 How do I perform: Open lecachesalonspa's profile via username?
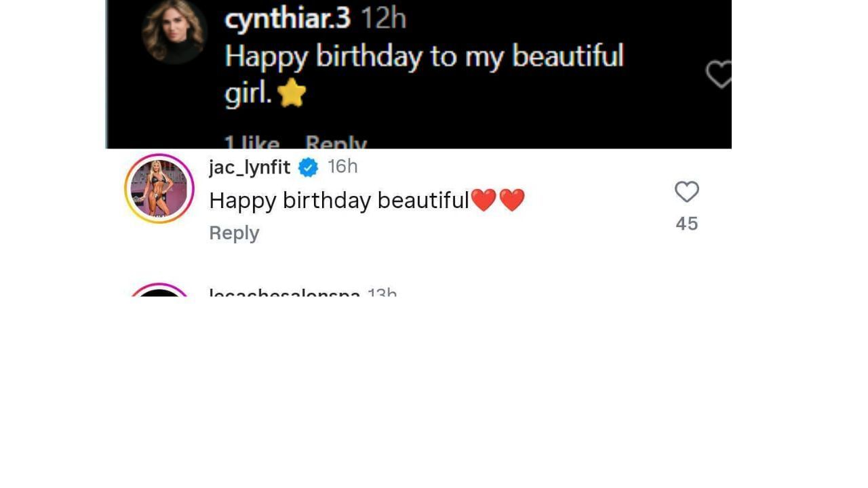point(285,293)
